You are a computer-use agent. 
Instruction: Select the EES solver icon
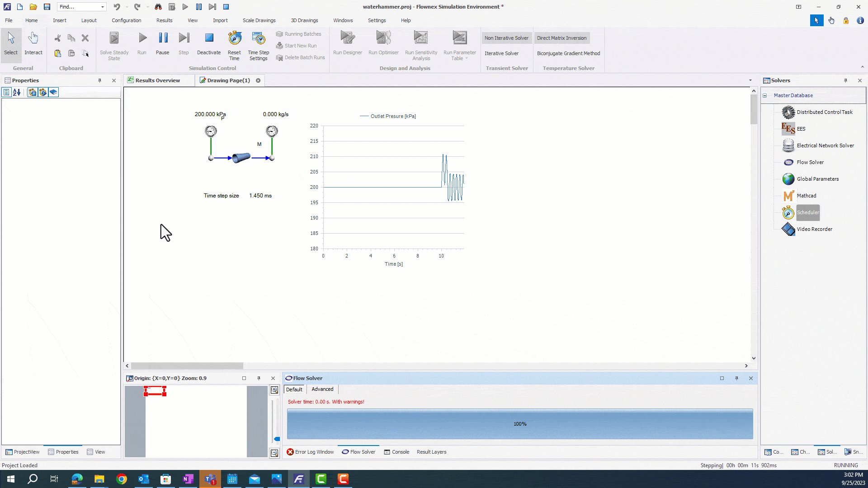[788, 129]
